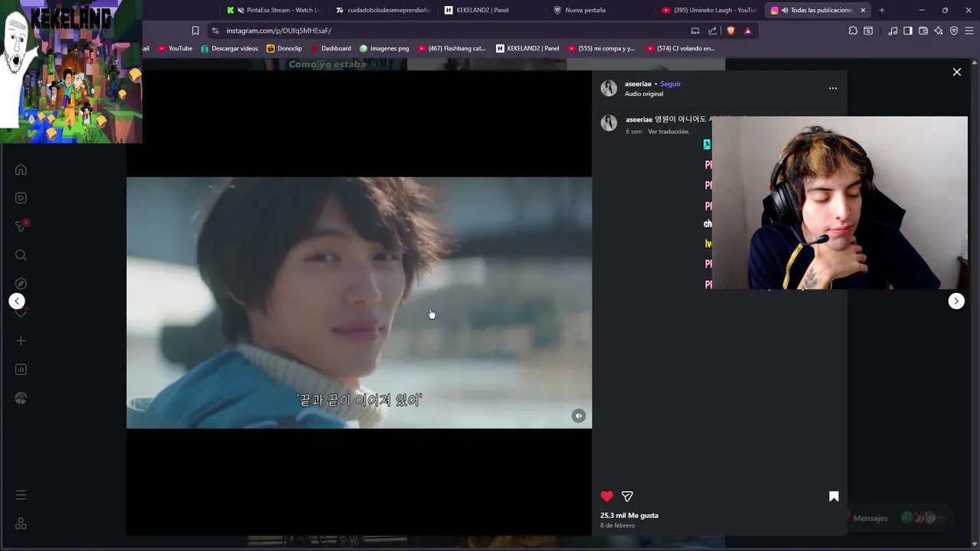Open (574) CJ volando en... bookmark

click(681, 48)
